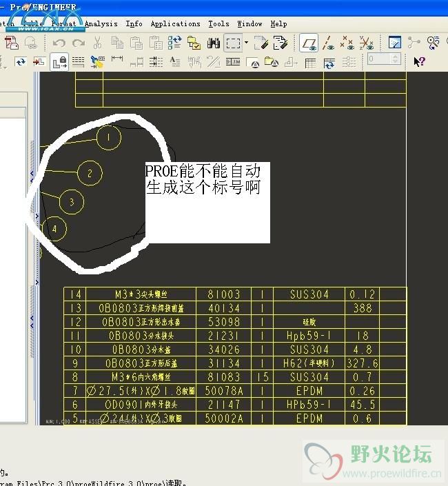The width and height of the screenshot is (448, 486).
Task: Select balloon number 1 in drawing
Action: [109, 138]
